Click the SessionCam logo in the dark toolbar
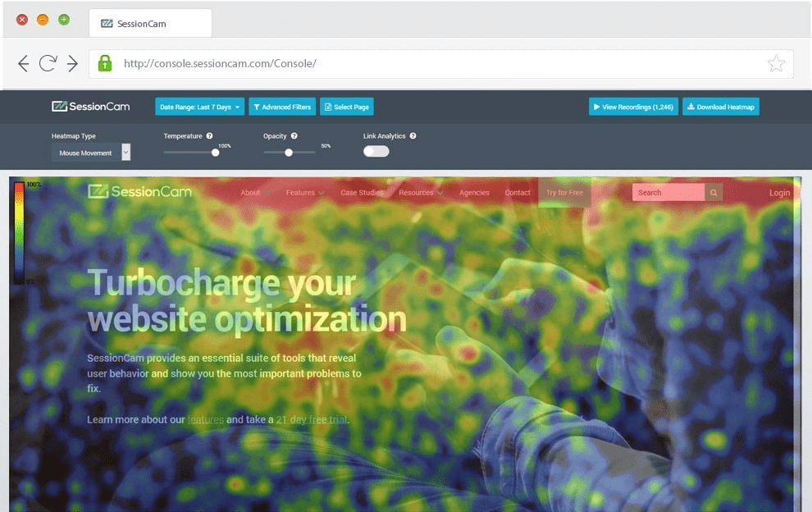Screen dimensions: 812x512 [90, 106]
